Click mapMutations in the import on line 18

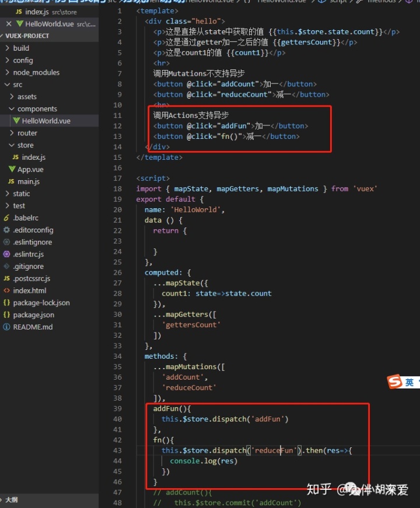click(293, 188)
